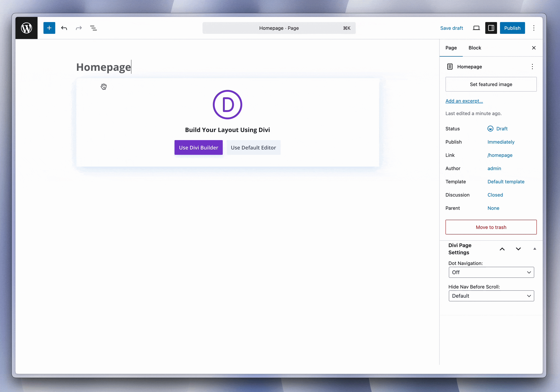Switch to the Page tab
Image resolution: width=560 pixels, height=392 pixels.
pos(451,48)
